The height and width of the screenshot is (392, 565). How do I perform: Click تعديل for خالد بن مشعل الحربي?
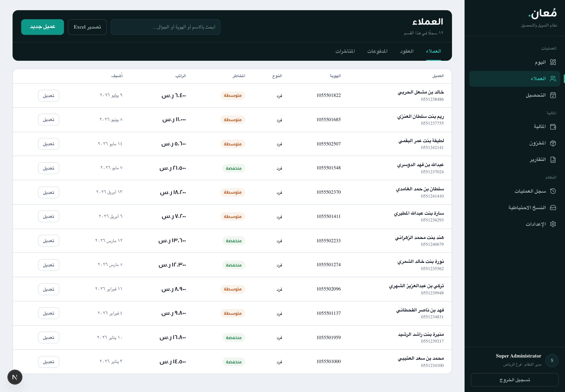[x=49, y=96]
